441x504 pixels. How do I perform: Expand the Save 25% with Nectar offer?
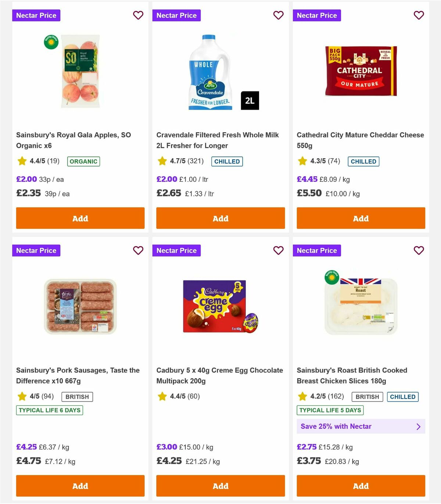click(361, 426)
